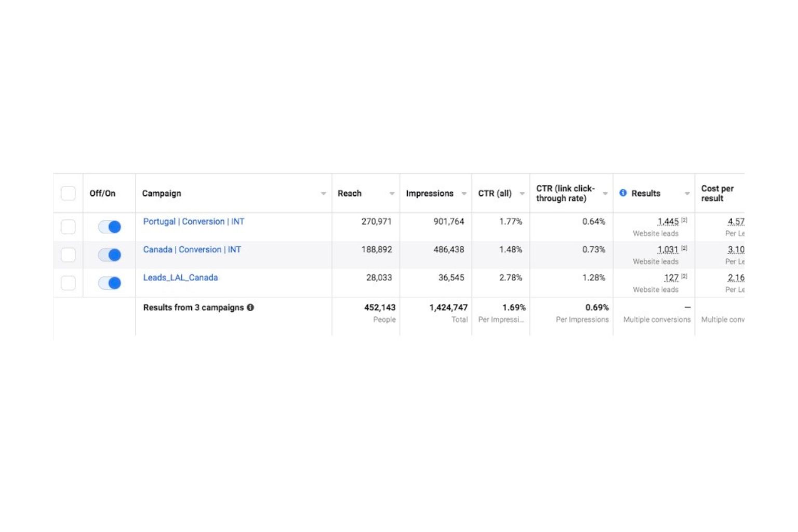The height and width of the screenshot is (532, 798).
Task: Open the Results column dropdown arrow
Action: pos(687,194)
